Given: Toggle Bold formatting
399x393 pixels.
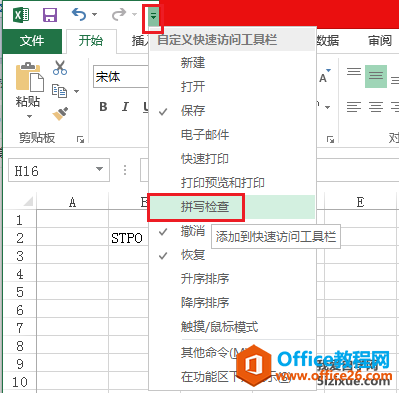Looking at the screenshot, I should [x=103, y=107].
